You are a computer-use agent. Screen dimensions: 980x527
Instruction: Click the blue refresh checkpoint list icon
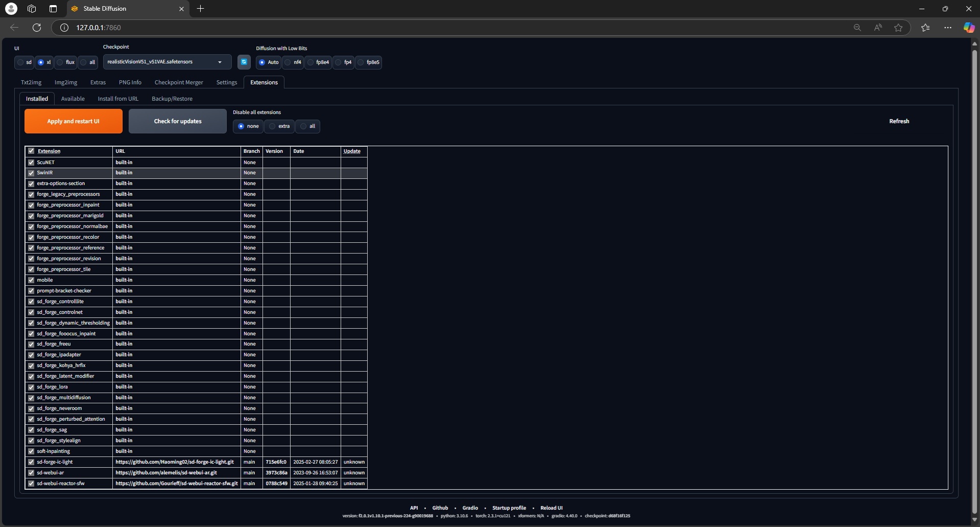244,62
